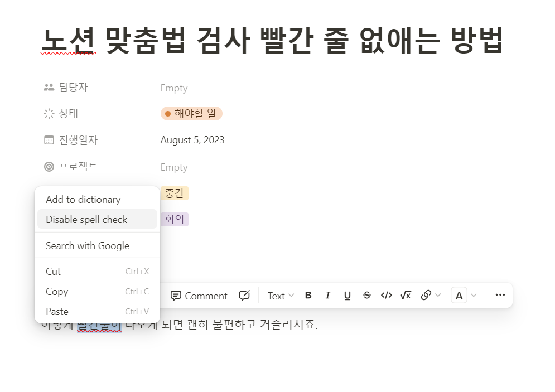Click the Bold formatting icon
555x392 pixels.
click(x=308, y=295)
